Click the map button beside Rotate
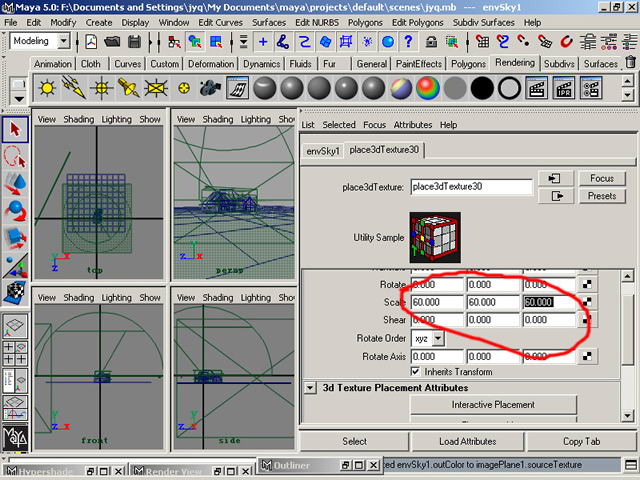640x480 pixels. [x=587, y=284]
